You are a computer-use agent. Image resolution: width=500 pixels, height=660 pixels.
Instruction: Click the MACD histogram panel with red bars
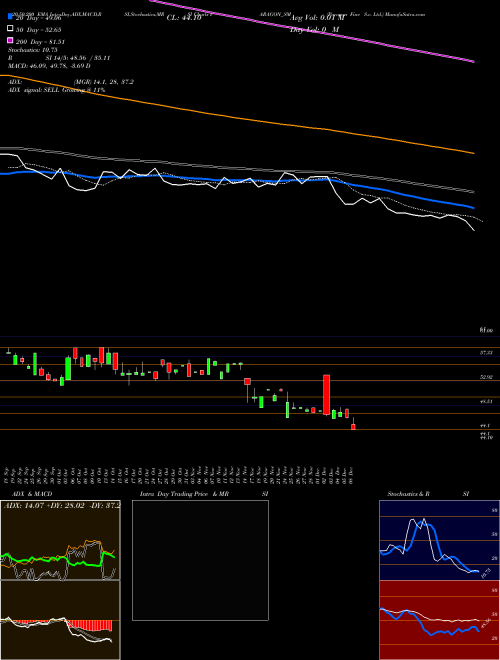pos(60,620)
